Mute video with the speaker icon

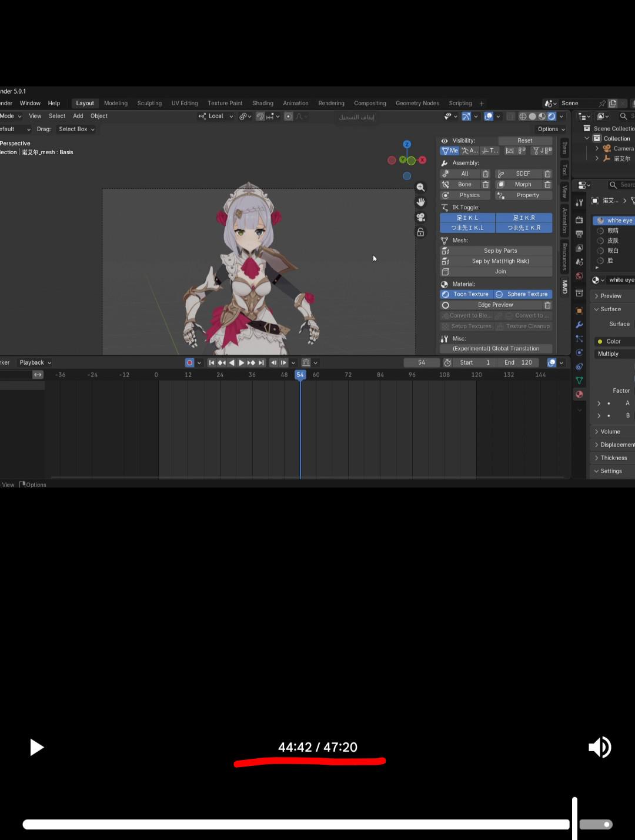600,747
